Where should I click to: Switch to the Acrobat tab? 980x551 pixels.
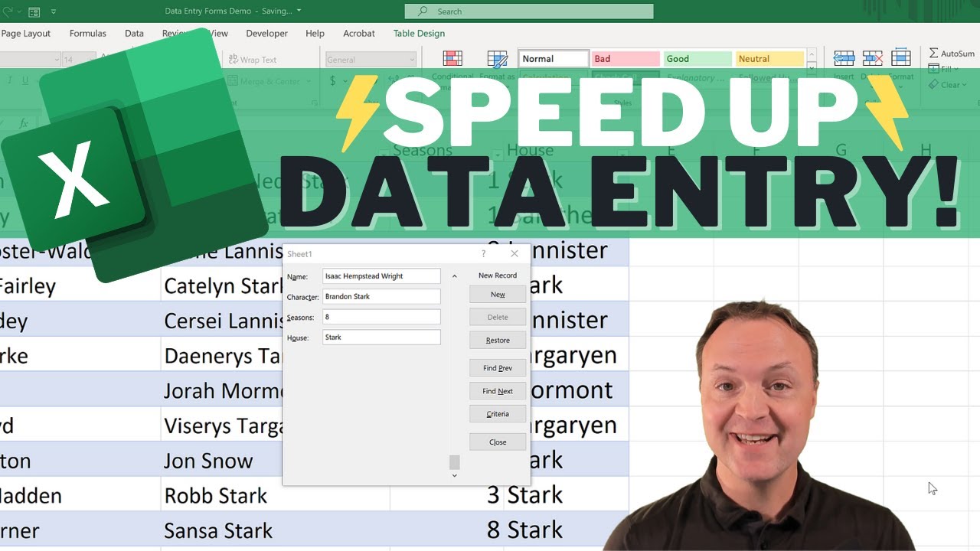click(x=359, y=34)
